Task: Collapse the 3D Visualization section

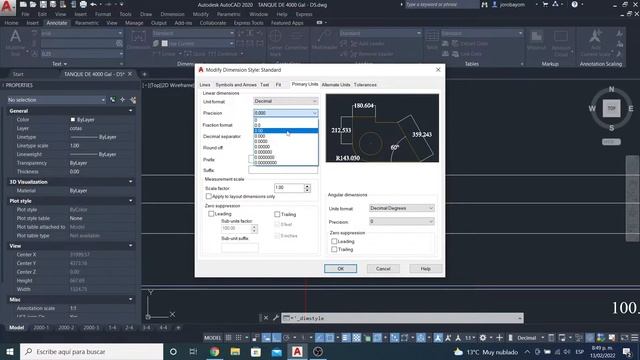Action: (131, 182)
